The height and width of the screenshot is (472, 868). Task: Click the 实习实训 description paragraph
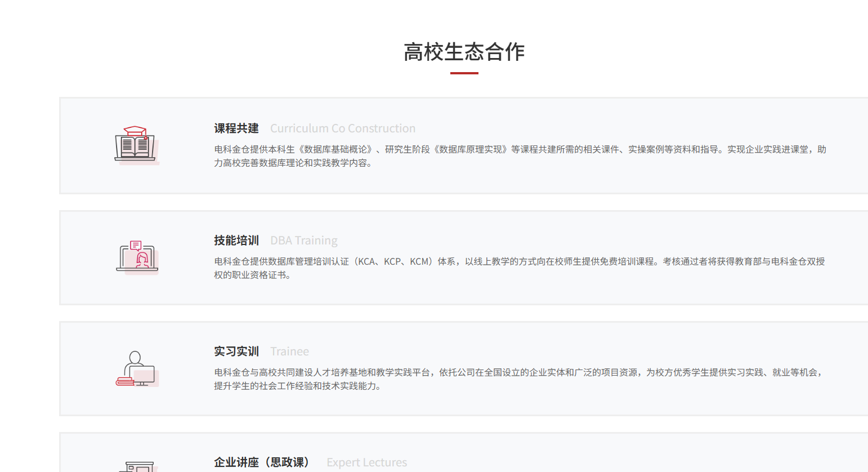[519, 379]
